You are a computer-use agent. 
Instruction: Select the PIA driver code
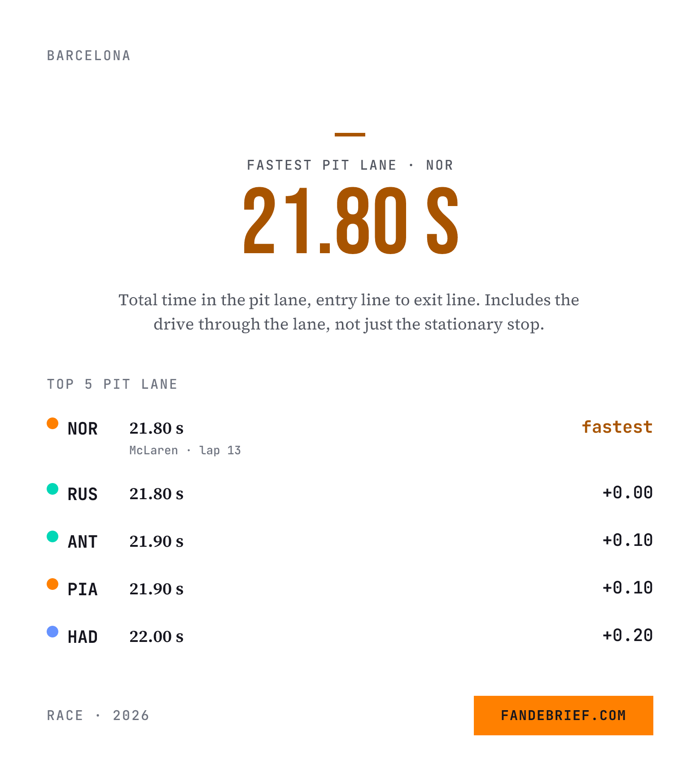pyautogui.click(x=83, y=589)
